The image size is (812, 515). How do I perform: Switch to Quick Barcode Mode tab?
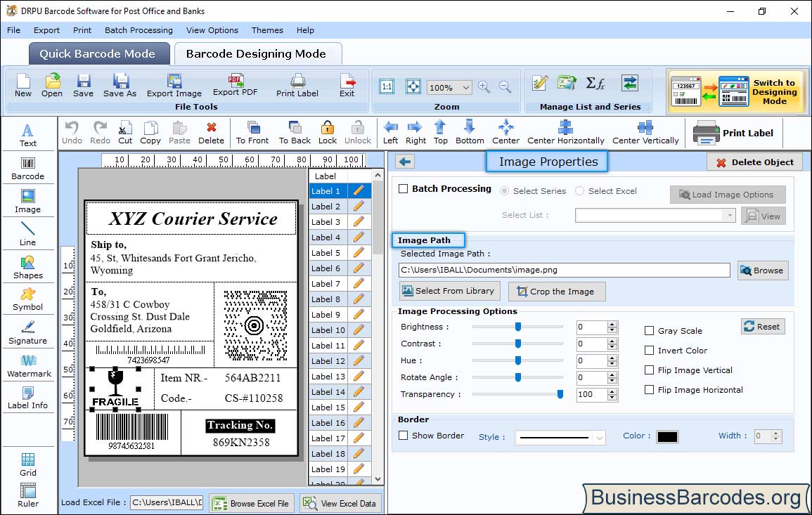click(x=98, y=54)
